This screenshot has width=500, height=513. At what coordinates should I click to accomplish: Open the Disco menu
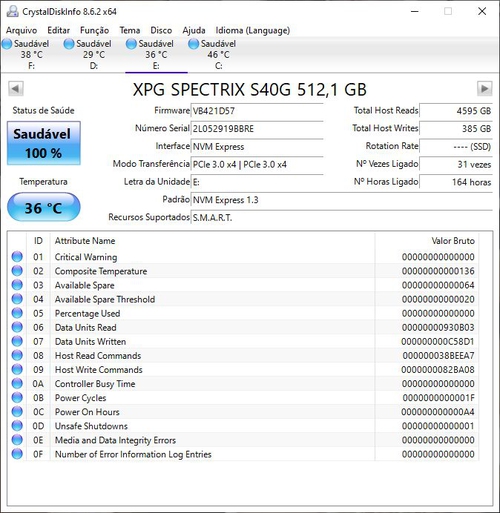coord(161,30)
